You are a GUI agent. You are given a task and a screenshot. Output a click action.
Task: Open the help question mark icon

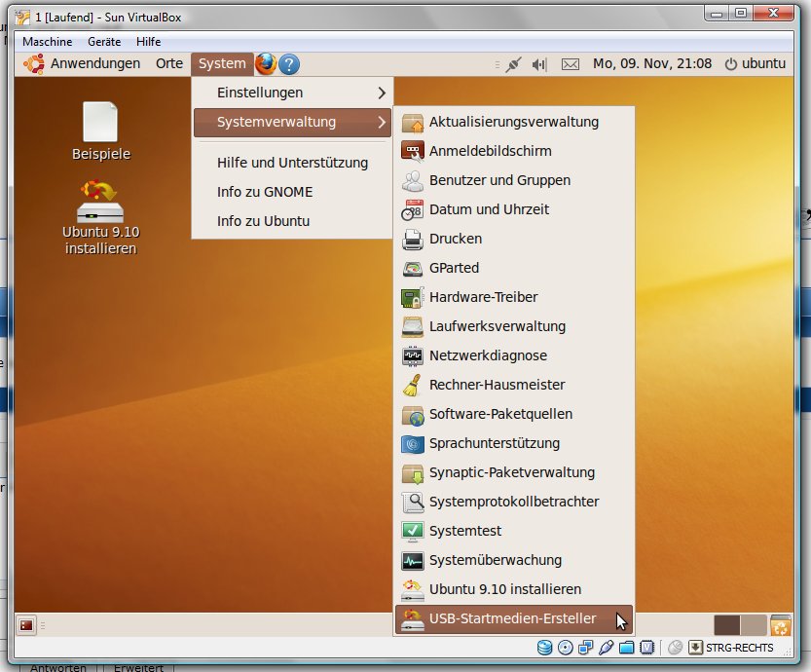(x=289, y=64)
